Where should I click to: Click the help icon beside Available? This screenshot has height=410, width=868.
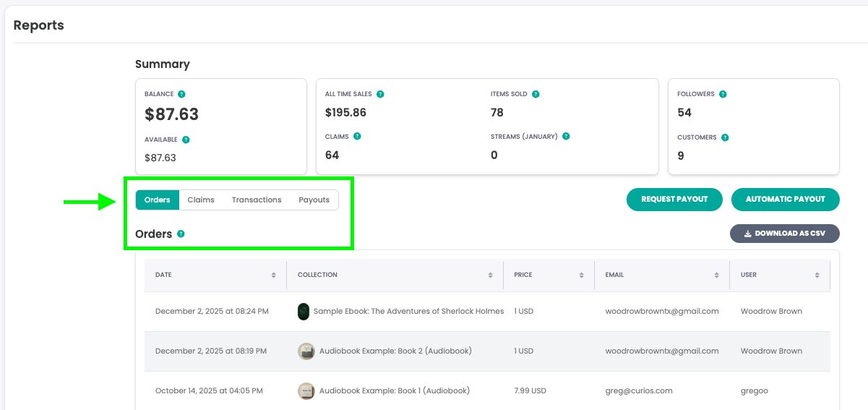pos(186,140)
